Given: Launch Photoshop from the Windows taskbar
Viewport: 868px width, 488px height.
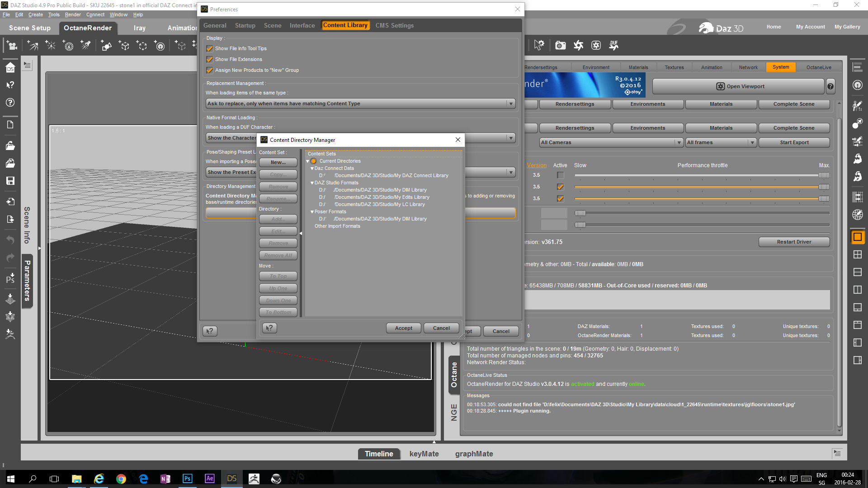Looking at the screenshot, I should 187,479.
